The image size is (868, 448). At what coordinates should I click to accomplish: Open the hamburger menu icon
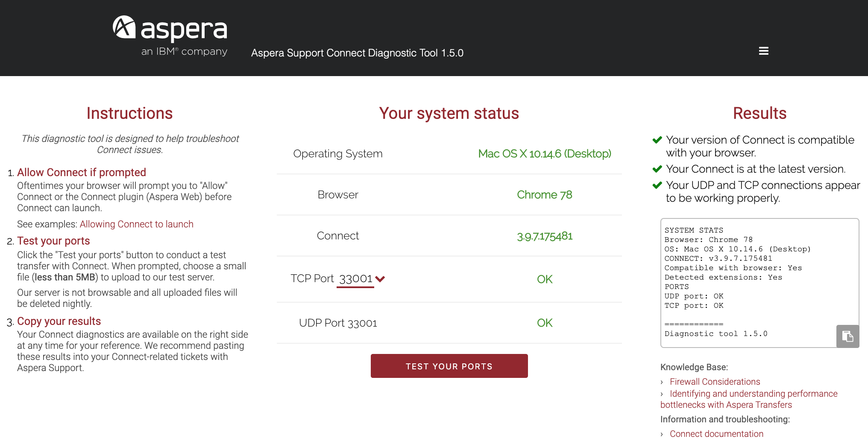tap(763, 51)
